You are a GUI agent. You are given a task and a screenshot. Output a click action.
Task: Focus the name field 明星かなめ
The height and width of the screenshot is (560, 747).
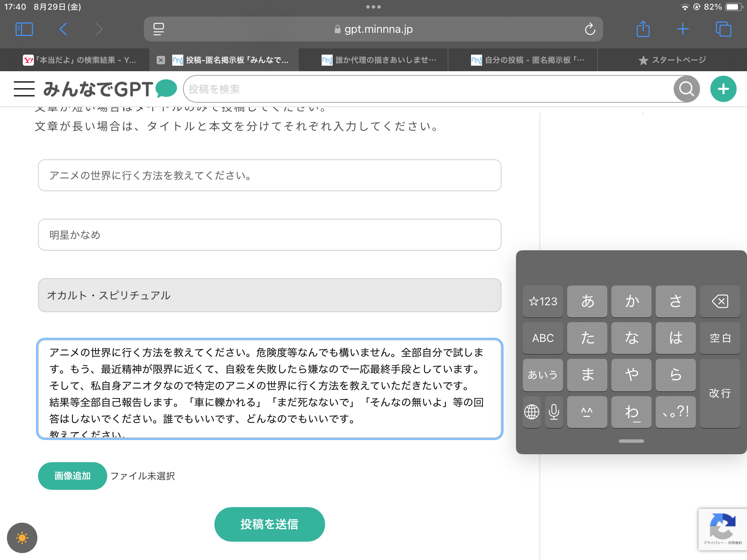pos(270,235)
